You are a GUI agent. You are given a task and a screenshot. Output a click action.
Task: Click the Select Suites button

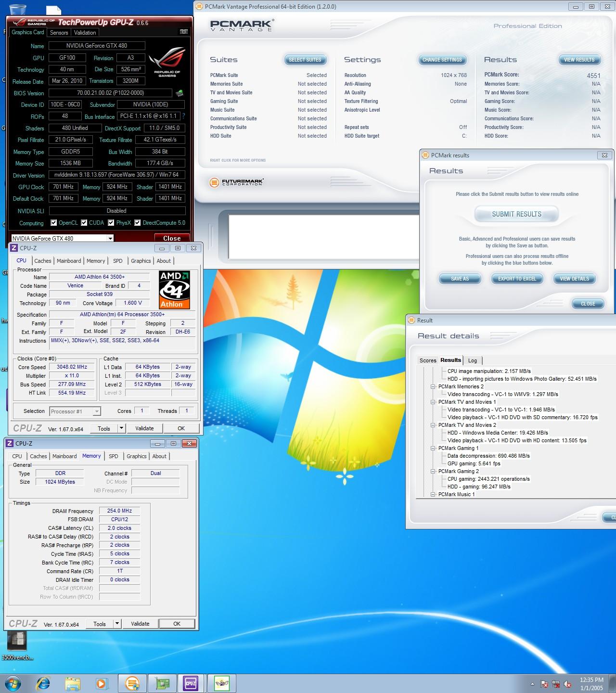pos(305,60)
